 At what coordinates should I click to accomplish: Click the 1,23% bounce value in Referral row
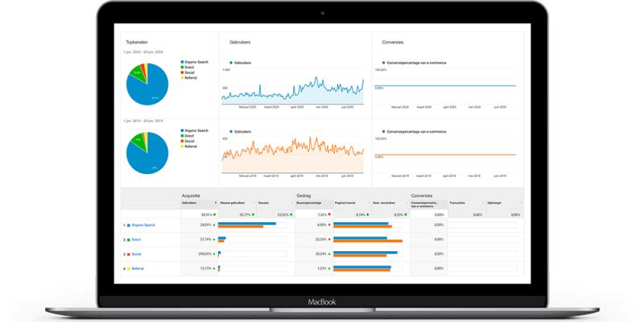[x=322, y=269]
